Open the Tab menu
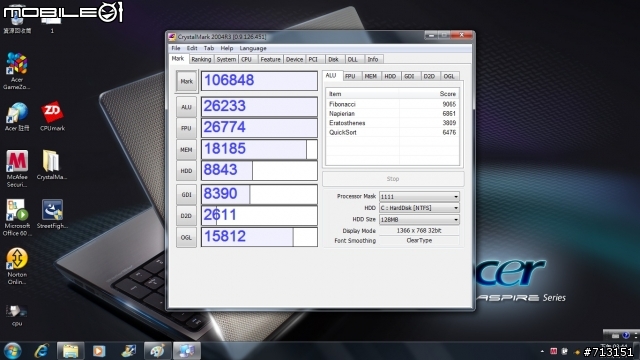The height and width of the screenshot is (360, 640). click(209, 48)
